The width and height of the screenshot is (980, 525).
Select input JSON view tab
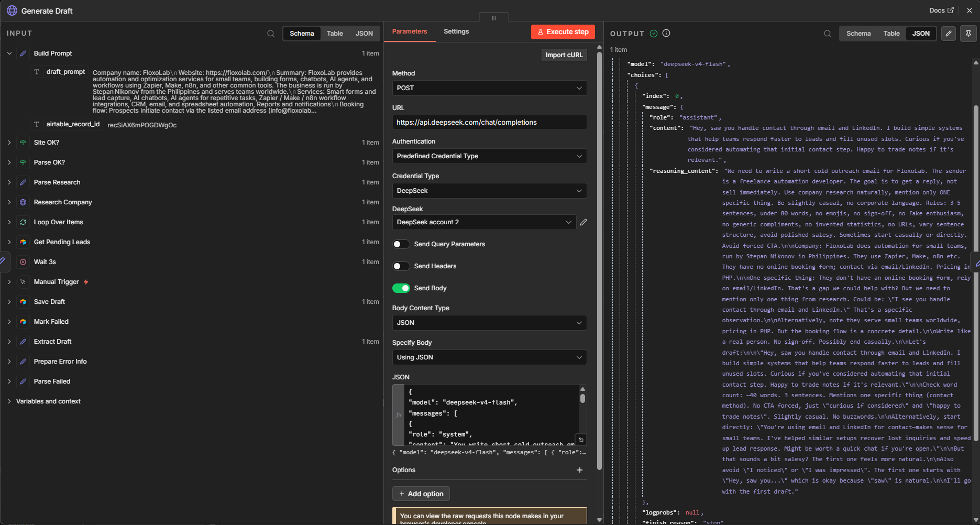[364, 34]
